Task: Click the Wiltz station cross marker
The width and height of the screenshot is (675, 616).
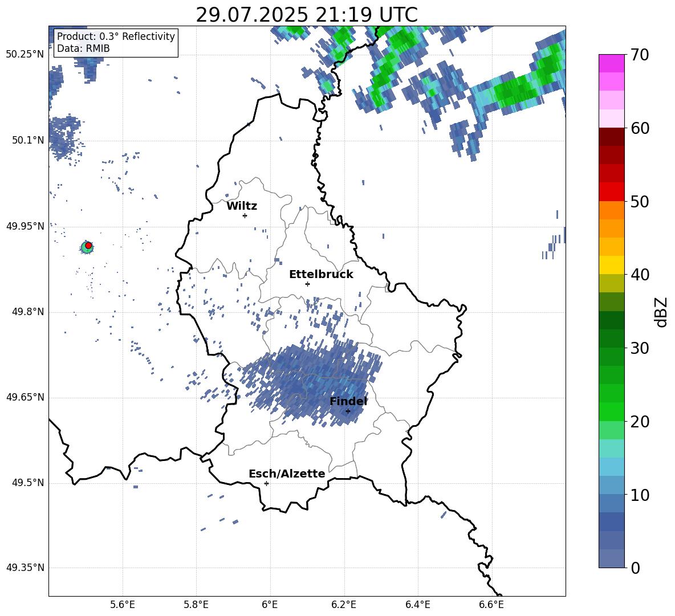Action: click(x=245, y=215)
